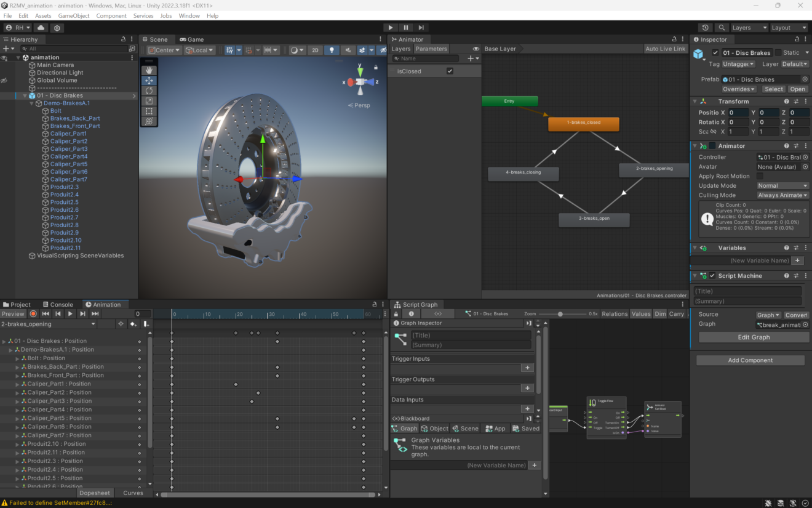
Task: Switch to the Game tab
Action: [x=192, y=39]
